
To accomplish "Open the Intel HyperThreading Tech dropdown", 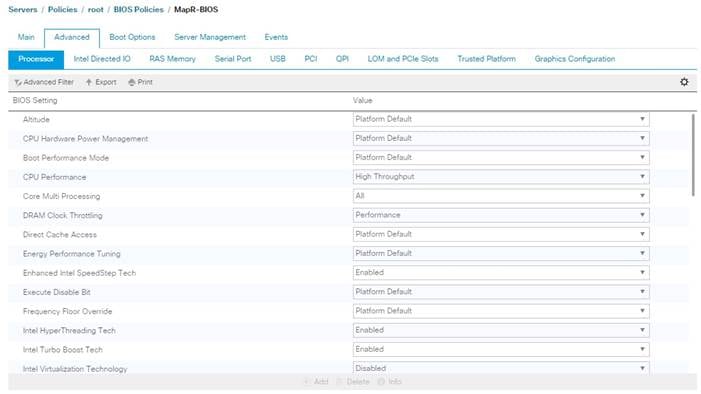I will pos(501,330).
